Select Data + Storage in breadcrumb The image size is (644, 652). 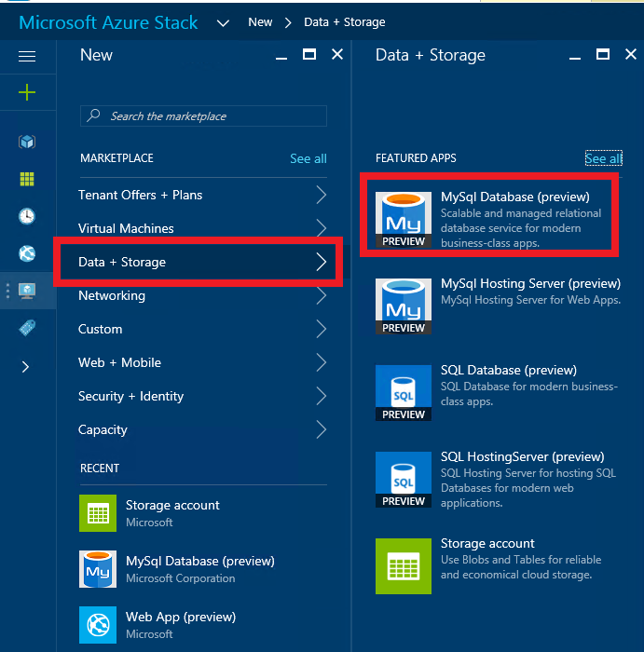(345, 22)
